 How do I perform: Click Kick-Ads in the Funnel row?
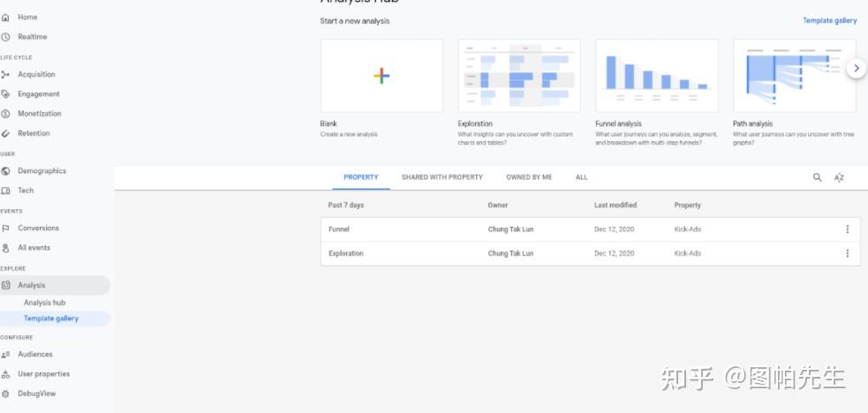click(x=687, y=229)
